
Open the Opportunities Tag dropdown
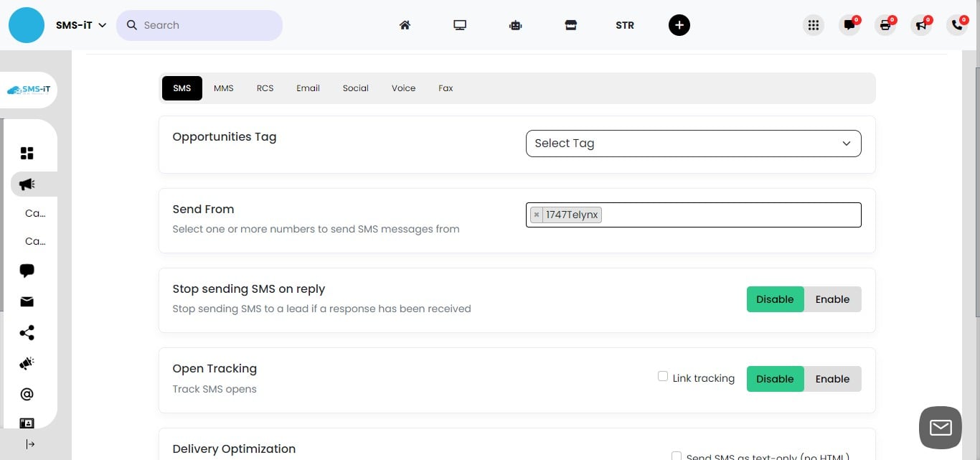tap(693, 143)
